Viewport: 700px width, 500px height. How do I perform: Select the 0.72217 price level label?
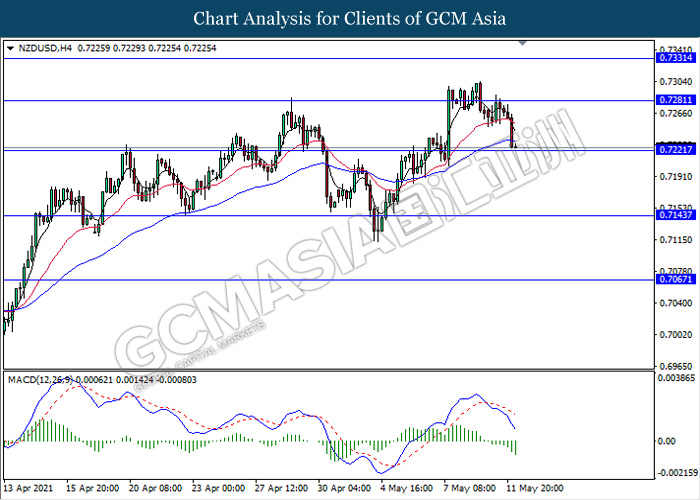[676, 150]
